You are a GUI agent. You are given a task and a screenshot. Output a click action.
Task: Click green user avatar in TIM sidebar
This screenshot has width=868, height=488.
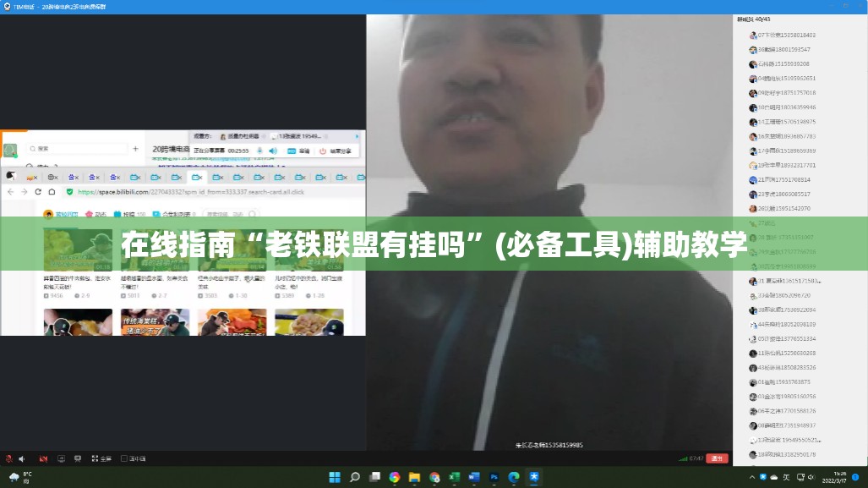click(x=10, y=150)
